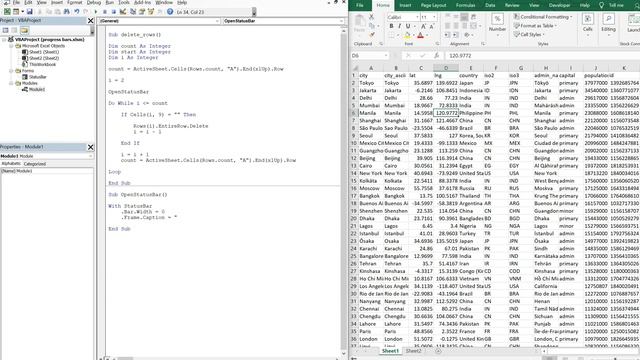The height and width of the screenshot is (360, 640).
Task: Open Number format group dropdown
Action: pos(497,25)
